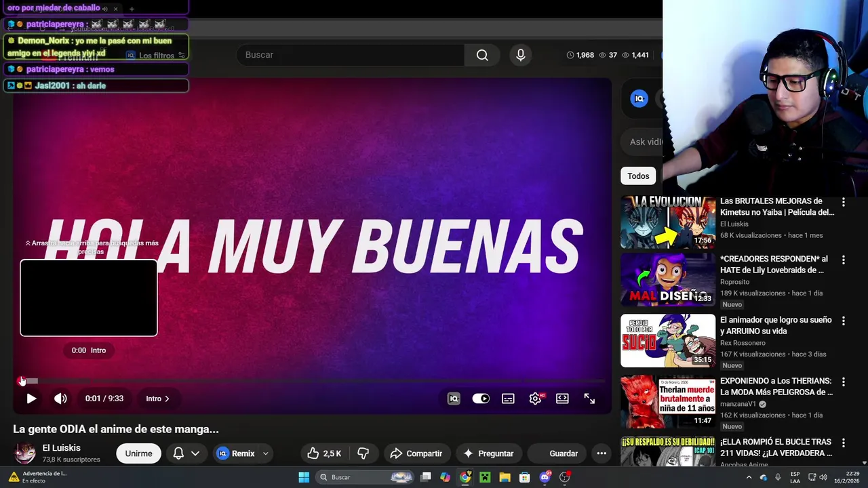The image size is (868, 488).
Task: Click the video progress bar scrubber
Action: click(x=21, y=381)
